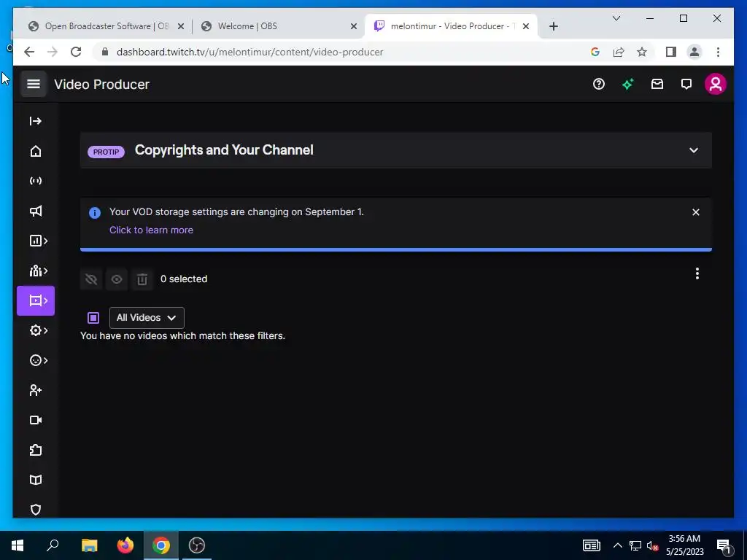Close the melontimur Video Producer tab
This screenshot has width=747, height=560.
click(526, 26)
